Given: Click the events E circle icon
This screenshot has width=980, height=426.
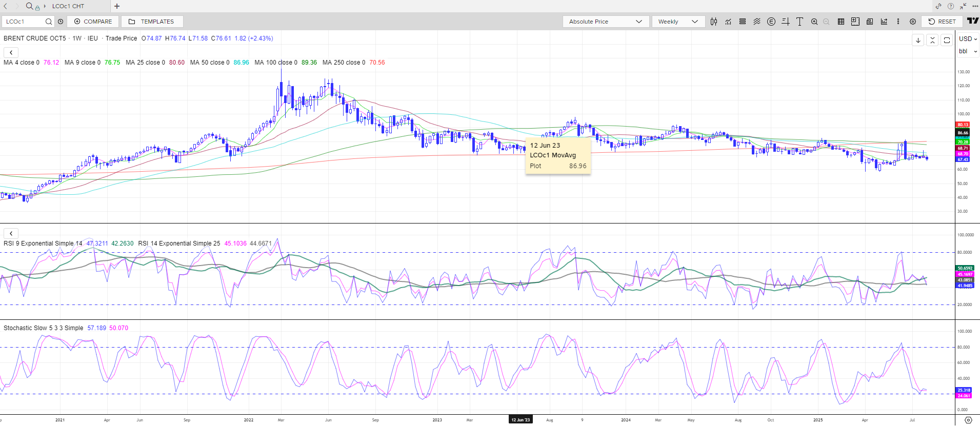Looking at the screenshot, I should [771, 22].
